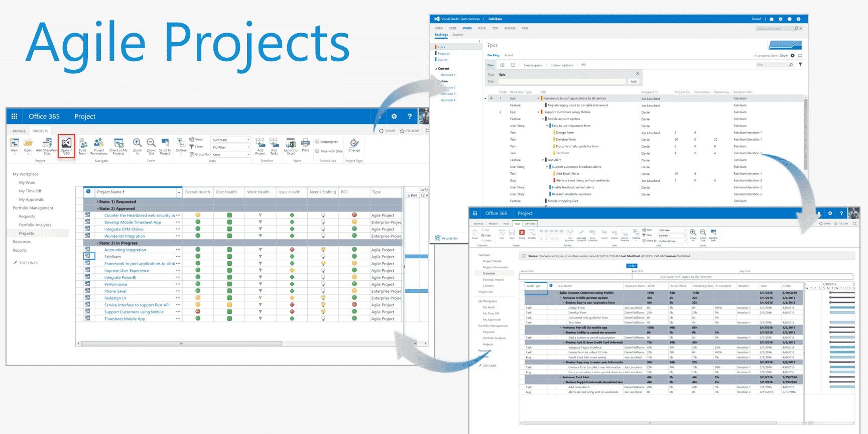Open the VSO View dropdown in schedule ribbon

[672, 230]
